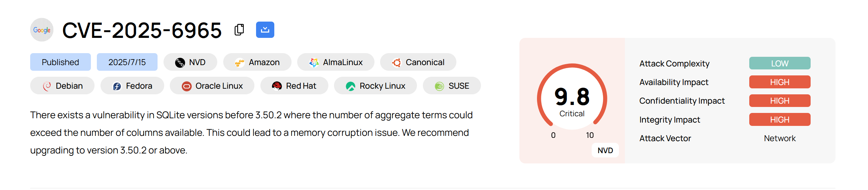Select the AlmaLinux source tag
This screenshot has width=868, height=190.
point(335,62)
